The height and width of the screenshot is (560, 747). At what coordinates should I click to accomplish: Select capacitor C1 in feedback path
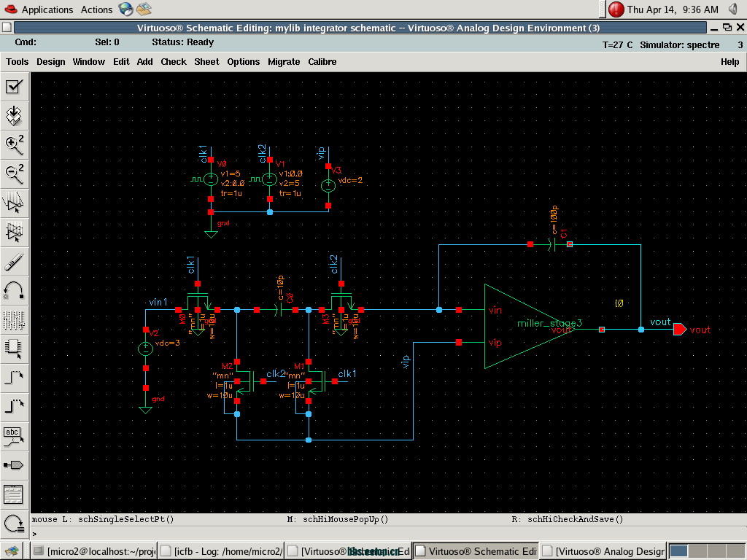[x=551, y=244]
